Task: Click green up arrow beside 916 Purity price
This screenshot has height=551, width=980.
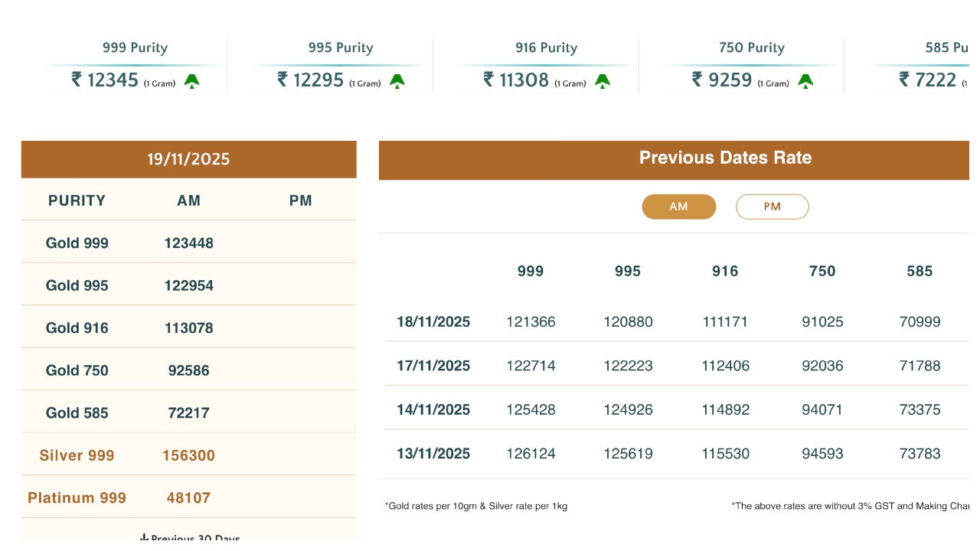Action: (x=603, y=81)
